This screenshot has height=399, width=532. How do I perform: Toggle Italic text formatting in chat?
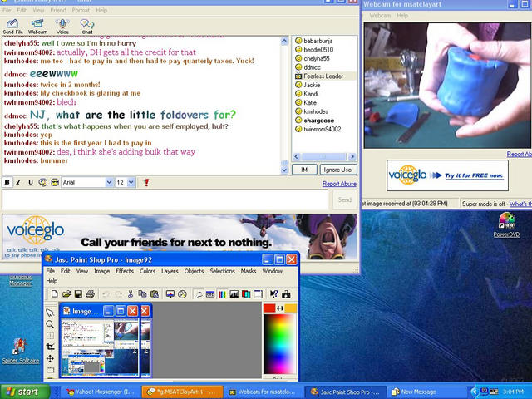(18, 182)
